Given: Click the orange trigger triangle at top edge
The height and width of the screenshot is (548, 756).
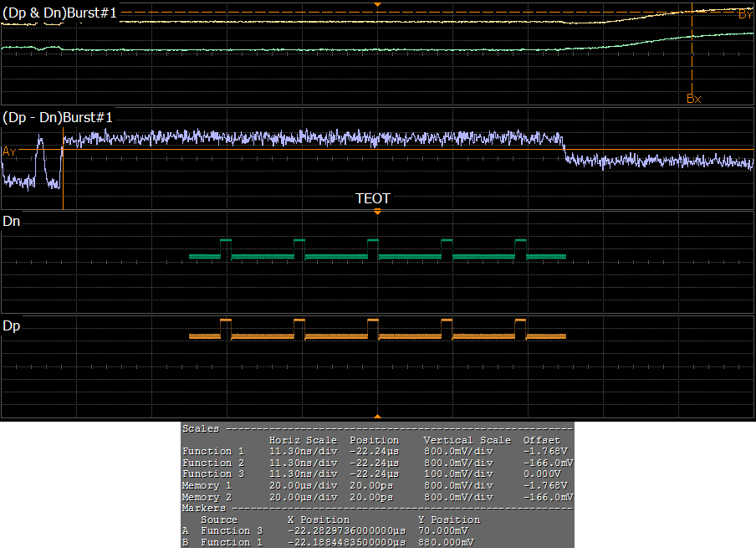Looking at the screenshot, I should tap(378, 5).
